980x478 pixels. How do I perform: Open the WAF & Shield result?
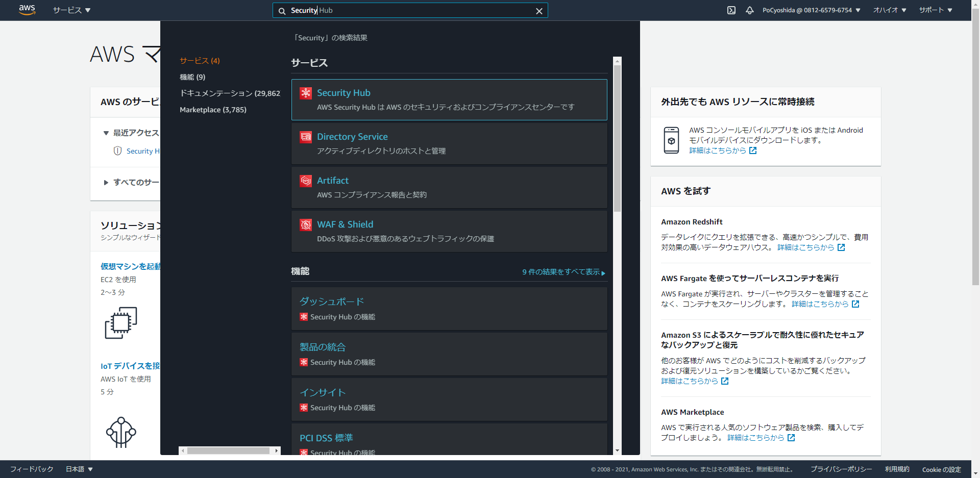(x=449, y=231)
